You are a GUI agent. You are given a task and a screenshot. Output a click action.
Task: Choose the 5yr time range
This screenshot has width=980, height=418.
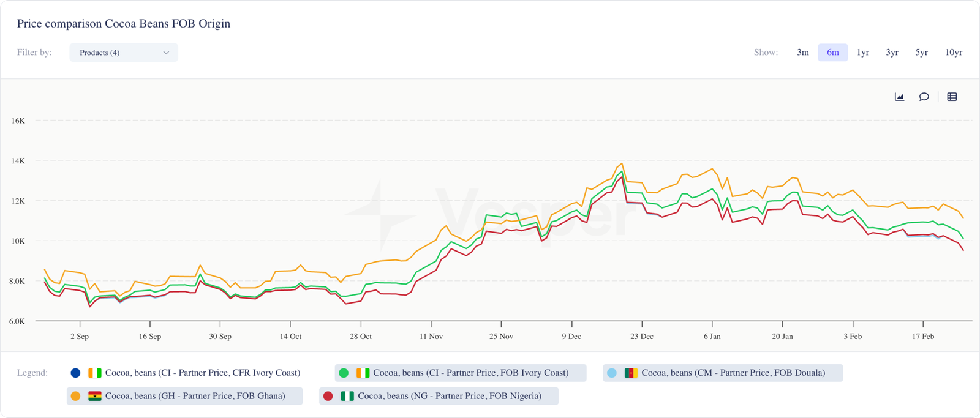coord(921,53)
